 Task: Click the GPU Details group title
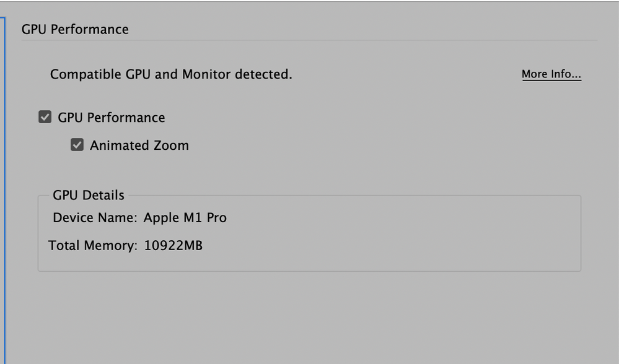click(89, 196)
